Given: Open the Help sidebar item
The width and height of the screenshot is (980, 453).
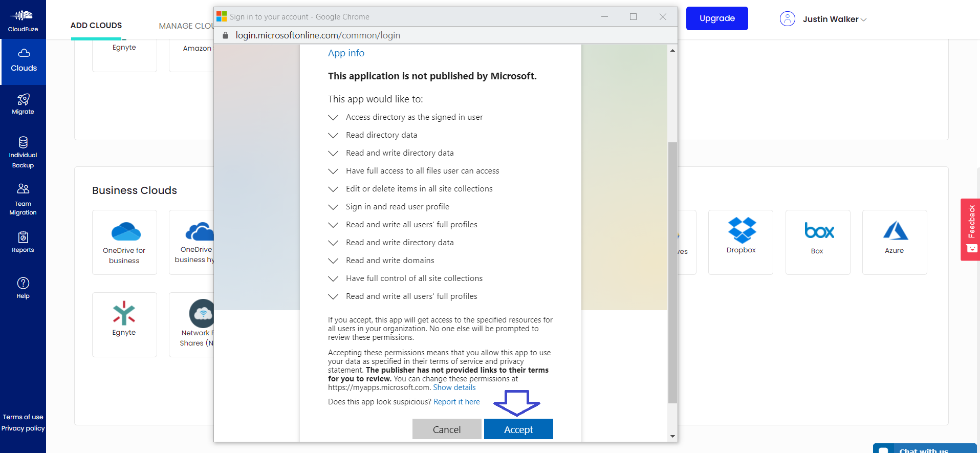Looking at the screenshot, I should (x=23, y=288).
